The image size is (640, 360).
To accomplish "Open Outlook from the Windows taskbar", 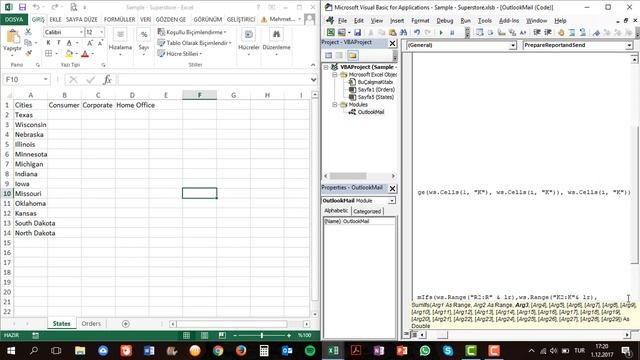I will coord(287,351).
